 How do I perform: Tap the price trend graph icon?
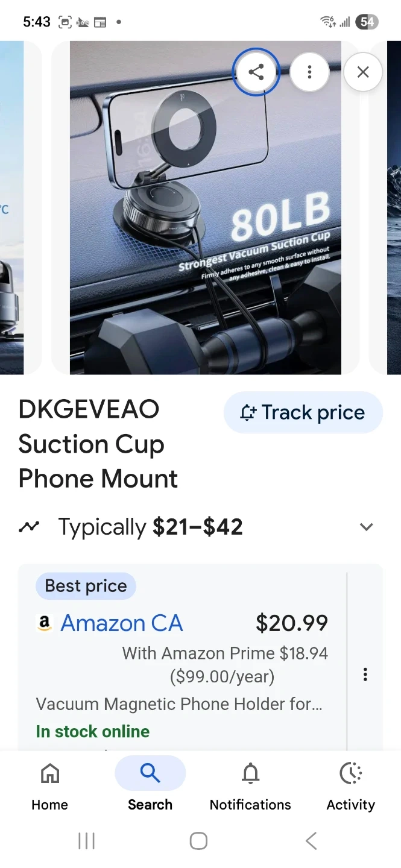28,527
